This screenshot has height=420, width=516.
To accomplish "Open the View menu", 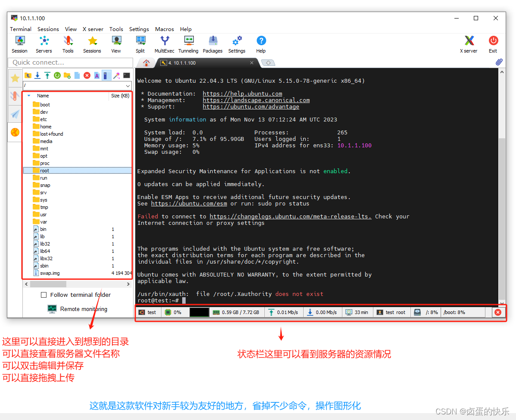I will (71, 29).
